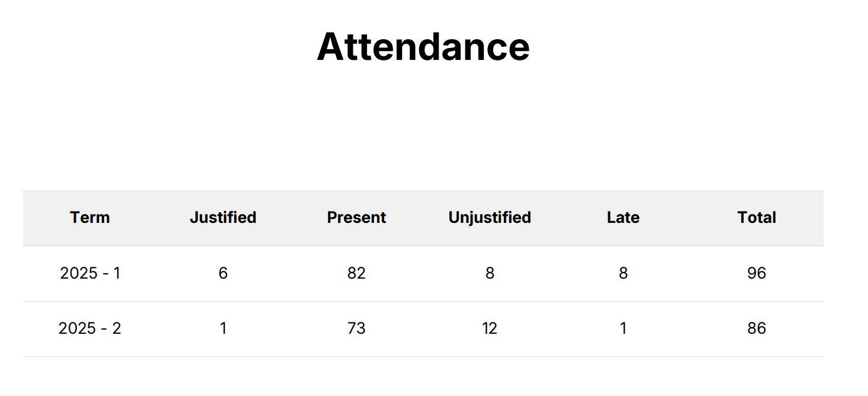Click the Justified column header
The image size is (868, 396).
[223, 218]
